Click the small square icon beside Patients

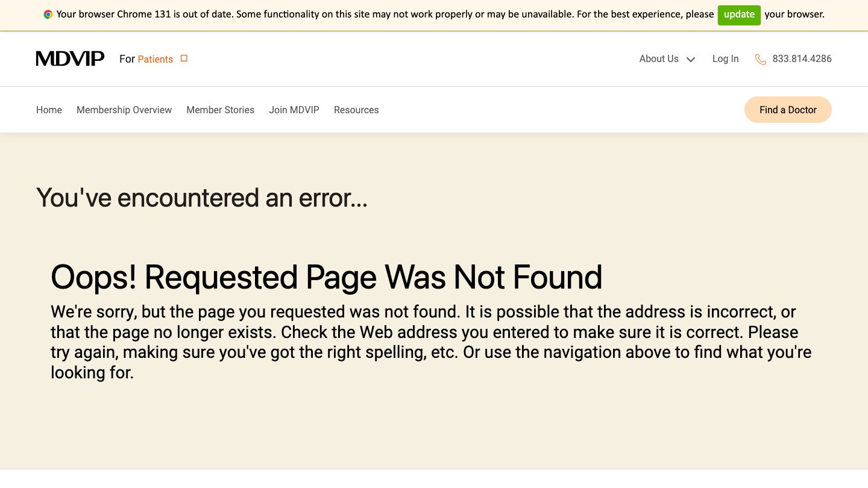(x=184, y=58)
